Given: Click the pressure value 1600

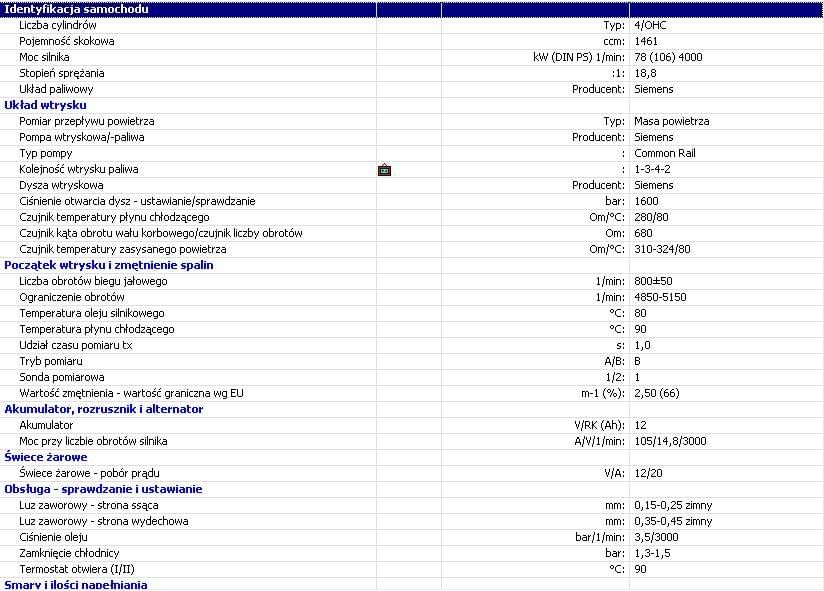Looking at the screenshot, I should pos(646,201).
